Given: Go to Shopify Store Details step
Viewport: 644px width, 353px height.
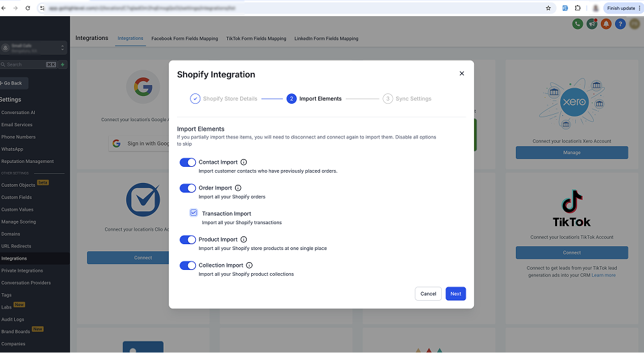Looking at the screenshot, I should click(224, 99).
